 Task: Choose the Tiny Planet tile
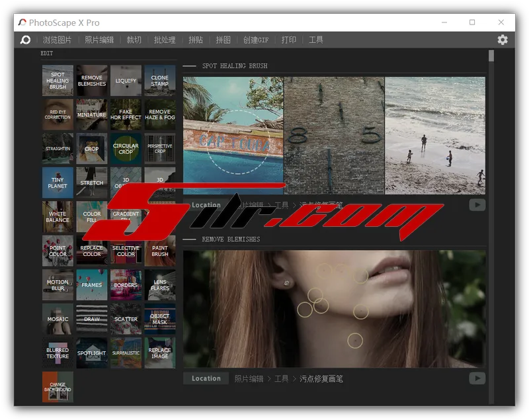pos(58,183)
